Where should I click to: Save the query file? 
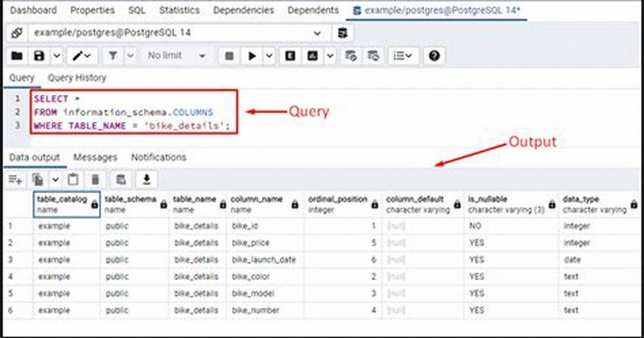[x=39, y=56]
